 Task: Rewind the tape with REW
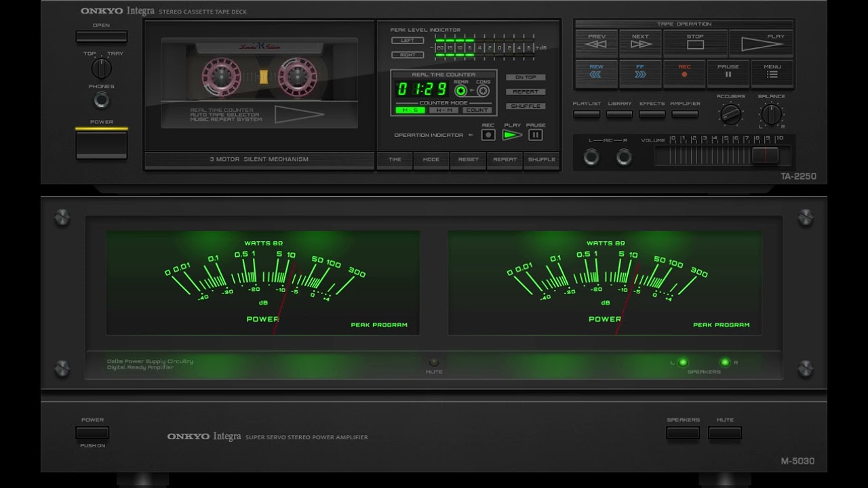[597, 73]
